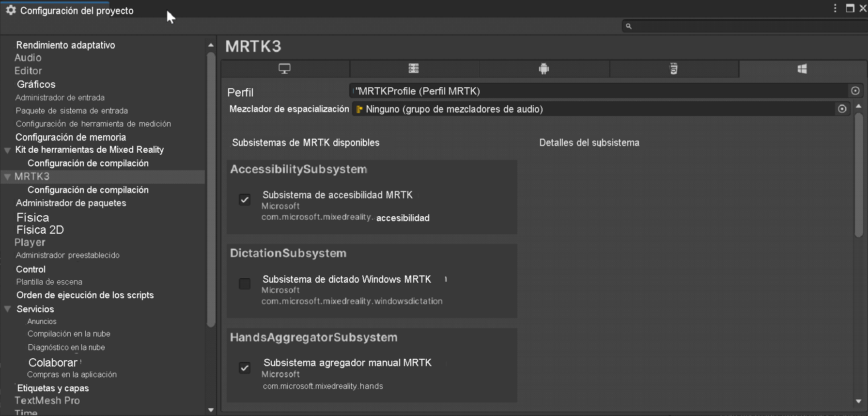Click the HandsAggregatorSubsystem header
868x416 pixels.
point(314,337)
